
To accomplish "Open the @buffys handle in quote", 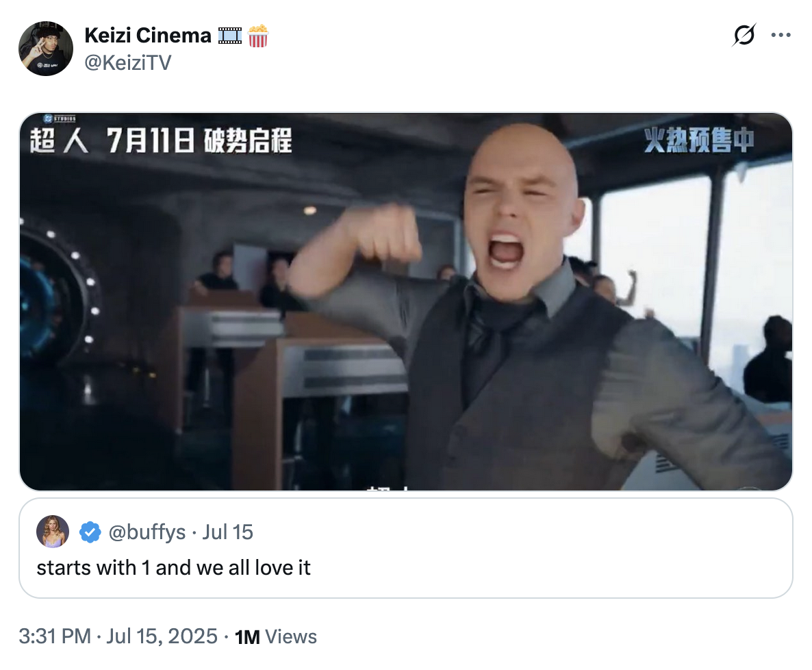I will [147, 532].
